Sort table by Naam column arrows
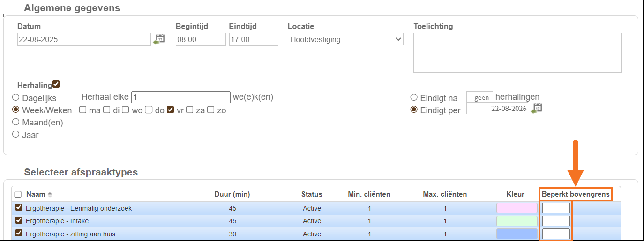Screen dimensions: 644x241 (50, 195)
